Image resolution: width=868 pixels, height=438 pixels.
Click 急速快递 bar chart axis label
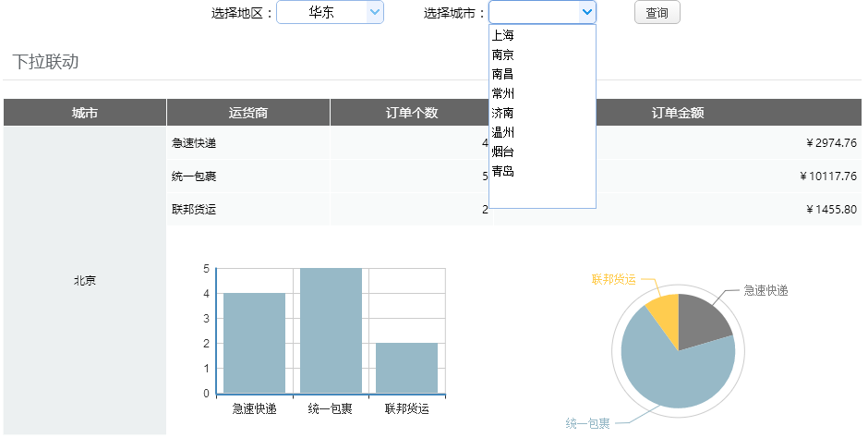click(x=254, y=408)
